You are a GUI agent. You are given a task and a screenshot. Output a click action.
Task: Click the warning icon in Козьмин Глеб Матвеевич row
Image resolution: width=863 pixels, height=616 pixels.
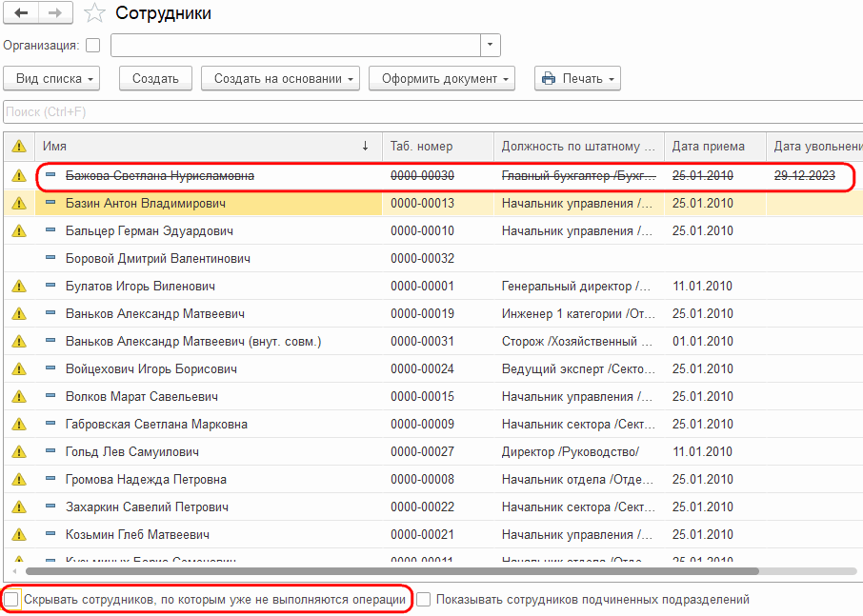pyautogui.click(x=19, y=535)
